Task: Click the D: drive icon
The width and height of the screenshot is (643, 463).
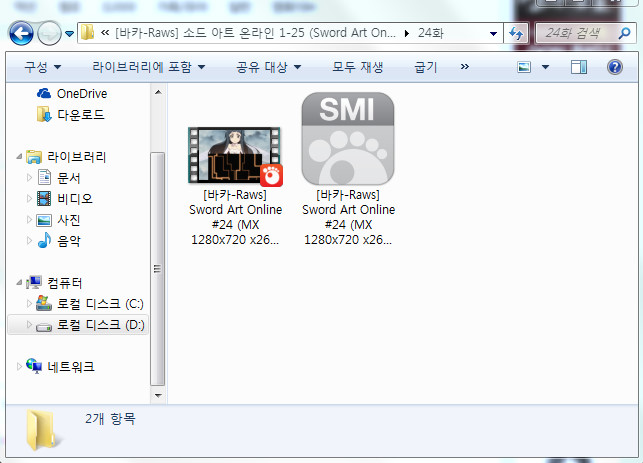Action: click(x=44, y=326)
